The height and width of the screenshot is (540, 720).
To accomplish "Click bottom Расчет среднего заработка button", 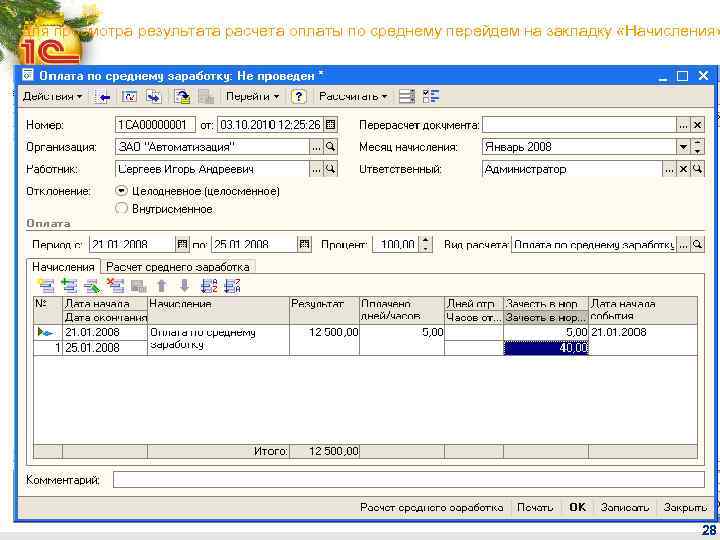I will (x=432, y=507).
